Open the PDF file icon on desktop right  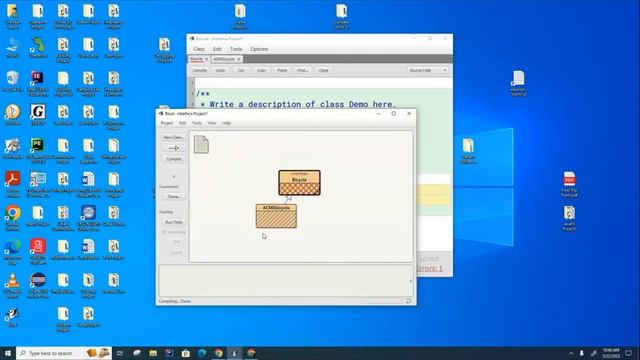(569, 184)
